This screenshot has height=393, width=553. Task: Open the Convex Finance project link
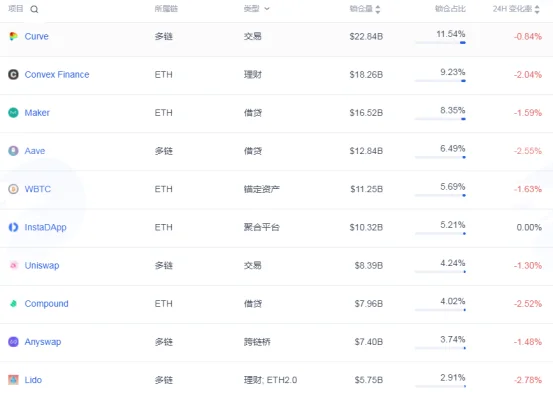[57, 74]
